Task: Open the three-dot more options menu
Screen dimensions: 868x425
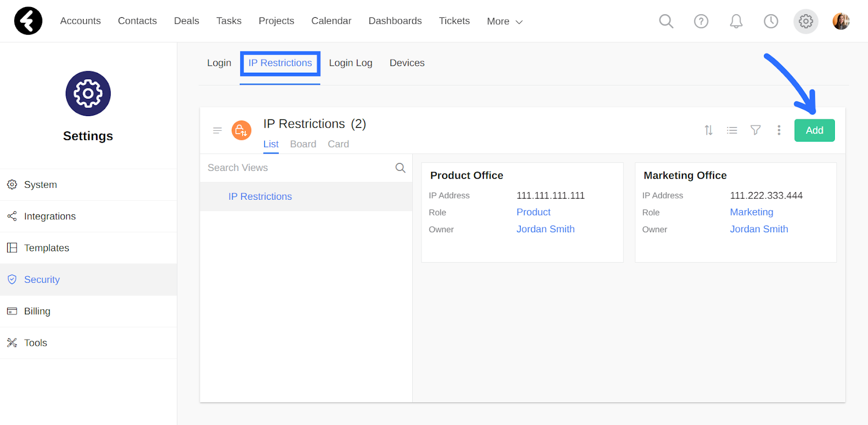Action: point(779,130)
